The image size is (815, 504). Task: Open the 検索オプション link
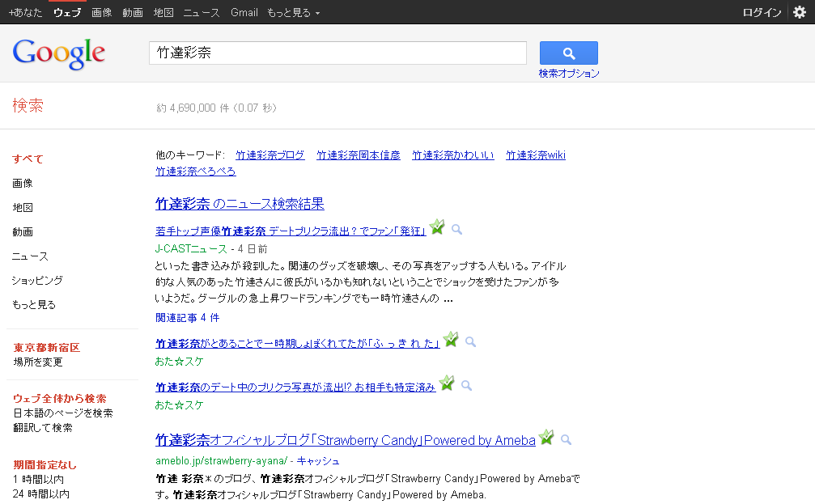point(569,74)
